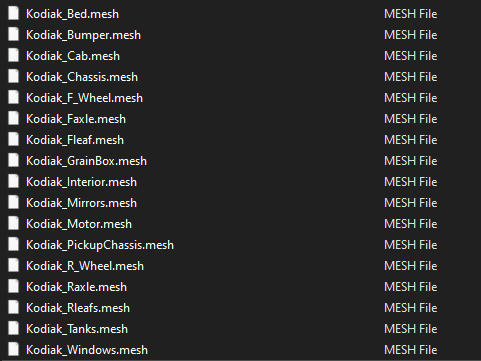Click the Kodiak_Tanks.mesh file name

coord(77,329)
